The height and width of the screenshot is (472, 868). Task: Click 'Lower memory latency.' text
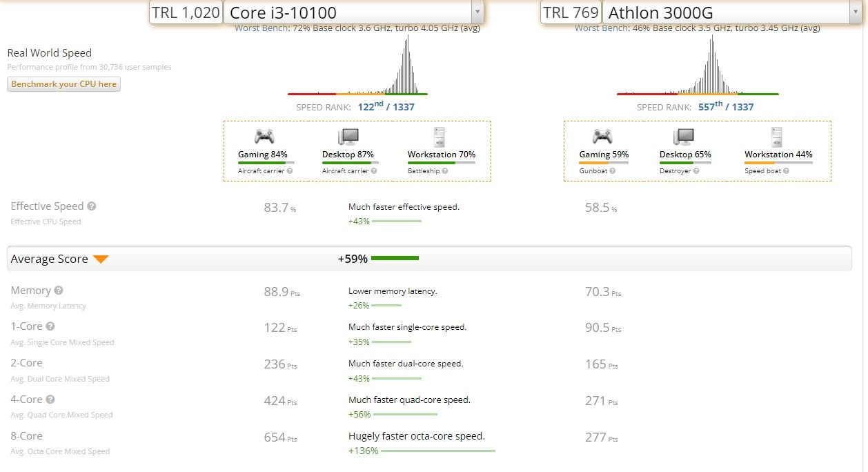393,291
